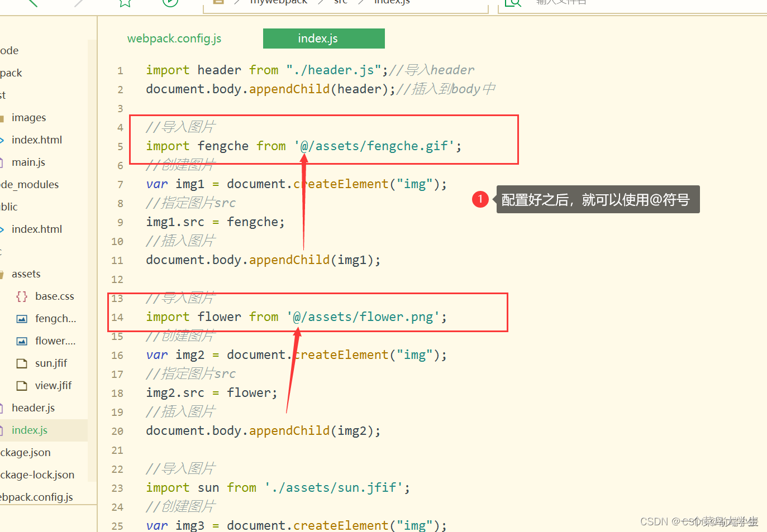This screenshot has height=532, width=767.
Task: Open index.html listed just above main.js
Action: [x=37, y=140]
